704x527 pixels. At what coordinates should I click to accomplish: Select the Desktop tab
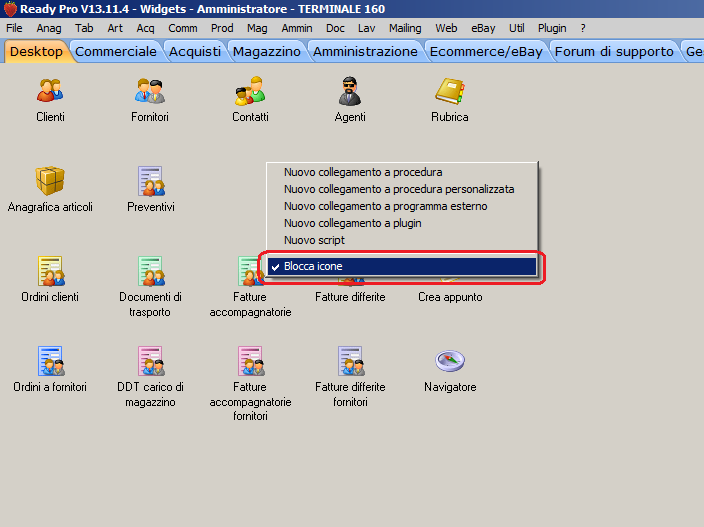click(x=36, y=52)
